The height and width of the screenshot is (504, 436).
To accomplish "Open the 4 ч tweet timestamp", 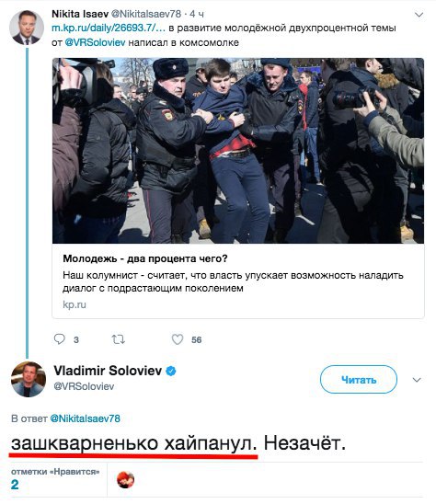I will pyautogui.click(x=197, y=14).
